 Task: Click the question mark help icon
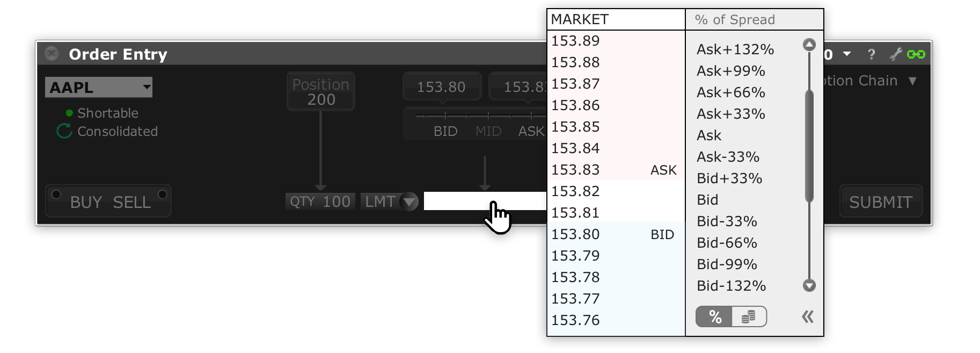coord(871,54)
